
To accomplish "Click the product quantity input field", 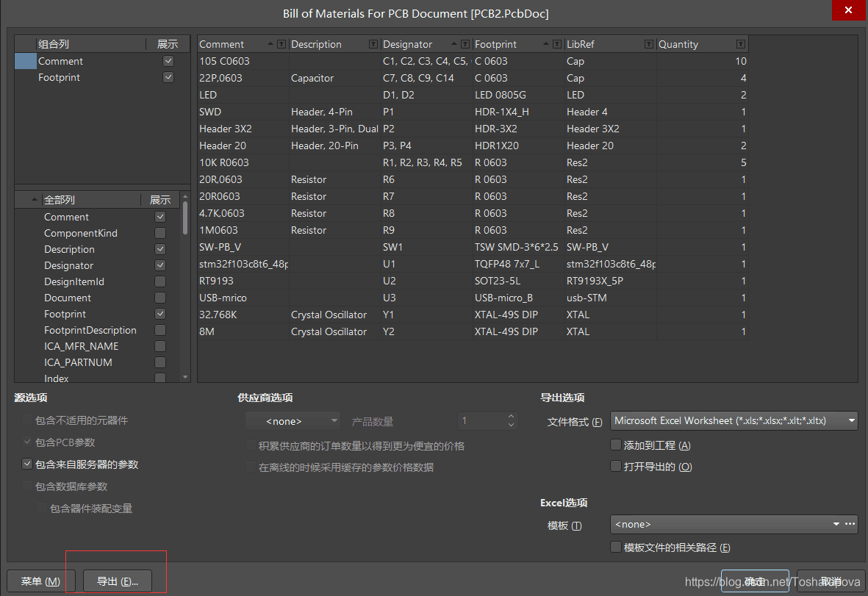I will [481, 421].
